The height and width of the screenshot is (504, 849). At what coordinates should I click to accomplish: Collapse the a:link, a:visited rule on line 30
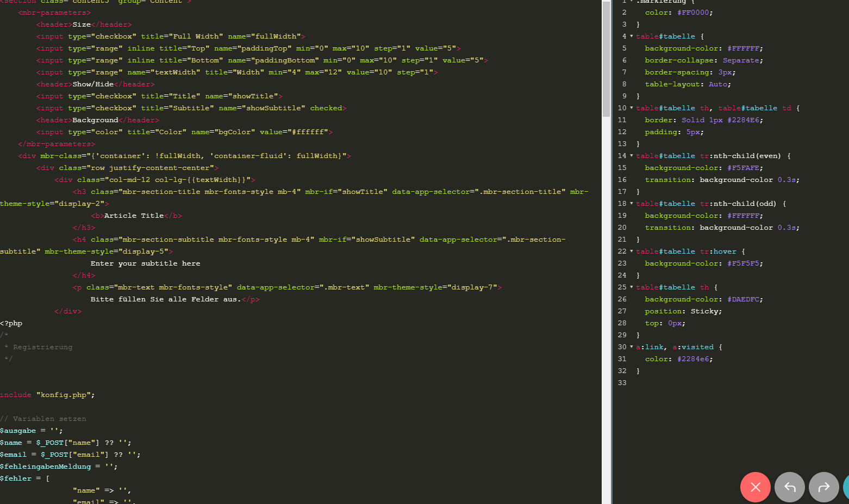tap(631, 347)
